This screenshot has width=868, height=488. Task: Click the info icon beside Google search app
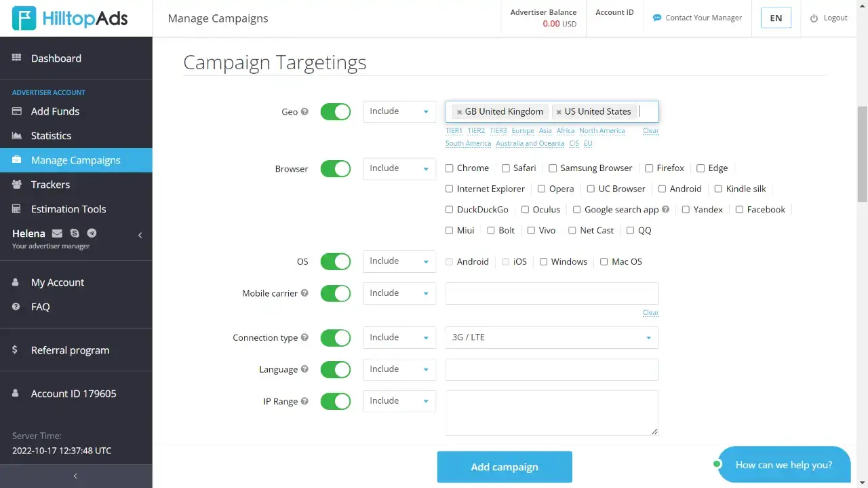[x=665, y=210]
